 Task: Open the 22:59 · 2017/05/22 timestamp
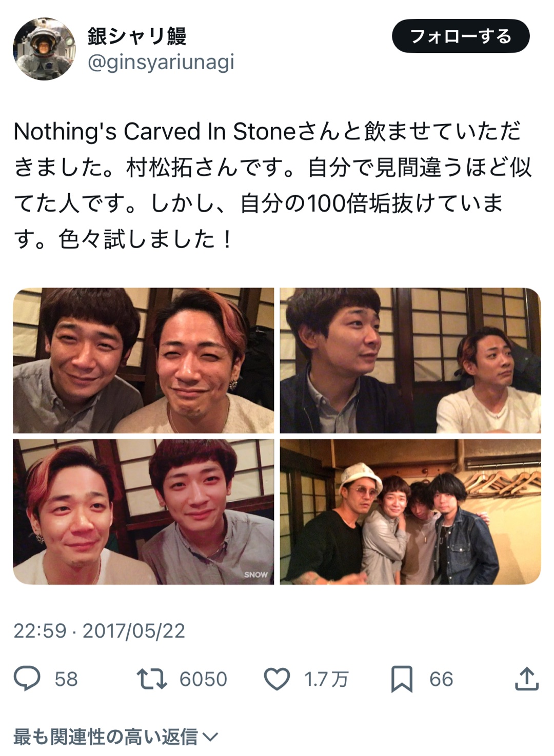coord(99,630)
